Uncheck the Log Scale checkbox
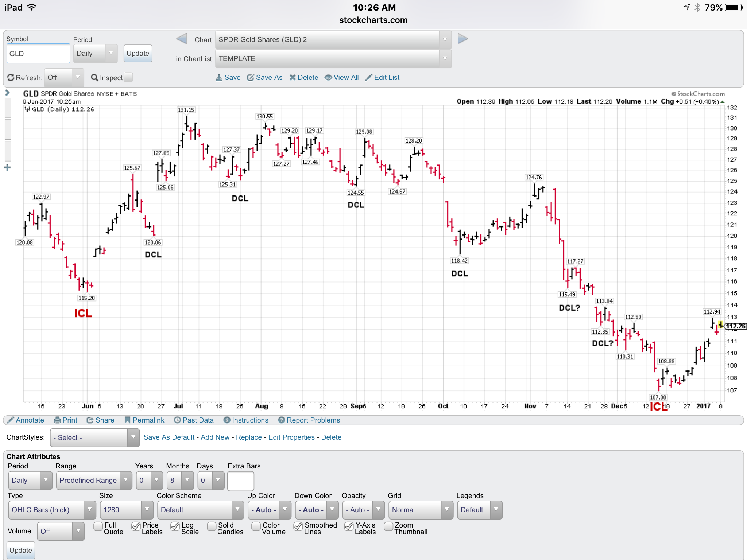Viewport: 747px width, 560px height. tap(175, 526)
